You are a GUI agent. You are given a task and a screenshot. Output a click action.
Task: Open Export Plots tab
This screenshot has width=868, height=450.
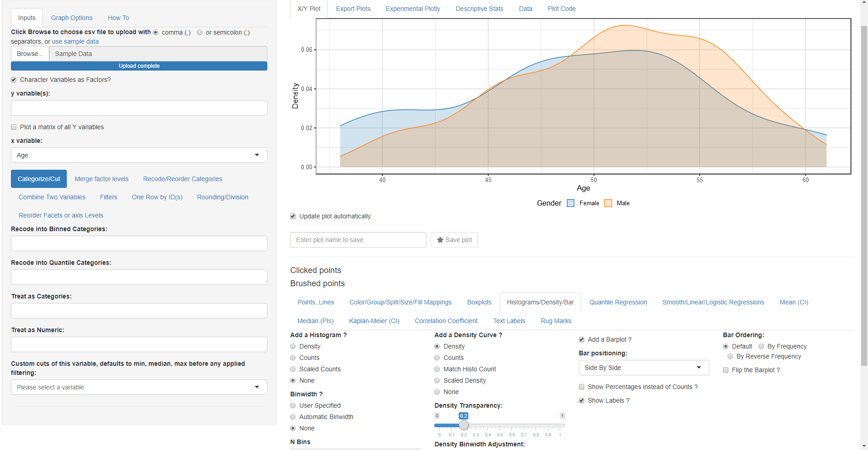click(x=353, y=9)
